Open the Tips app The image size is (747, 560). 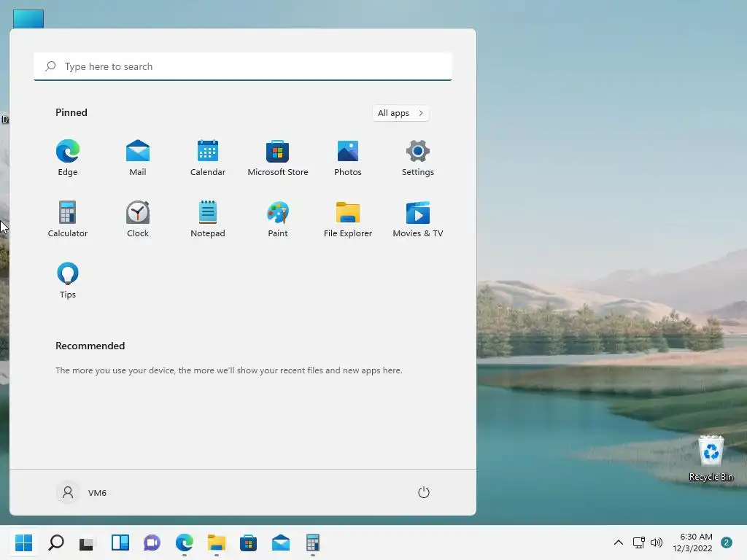coord(68,281)
